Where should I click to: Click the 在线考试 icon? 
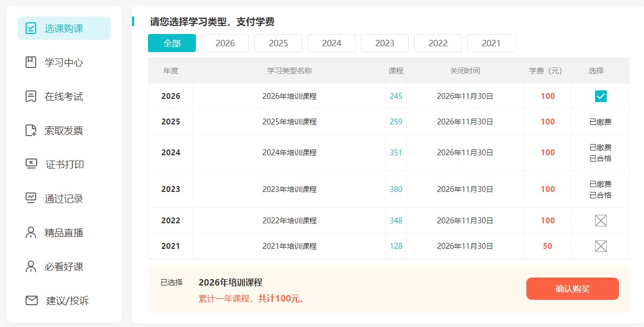(x=31, y=96)
